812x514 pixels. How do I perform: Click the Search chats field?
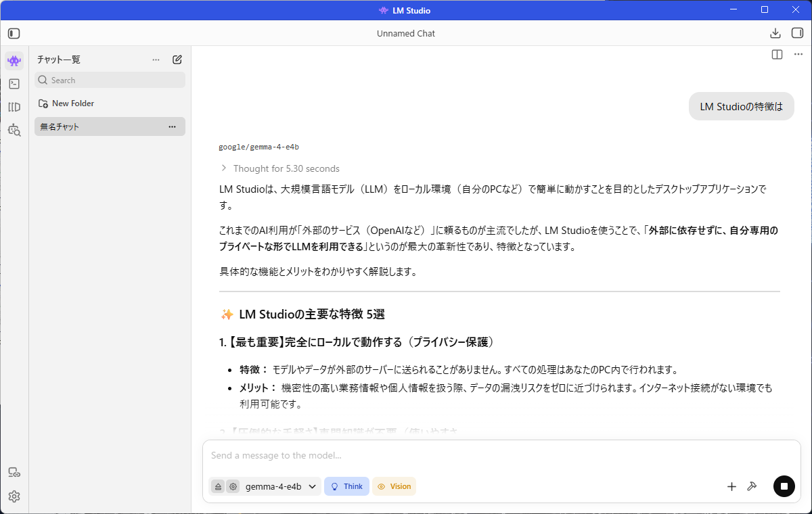click(x=110, y=80)
